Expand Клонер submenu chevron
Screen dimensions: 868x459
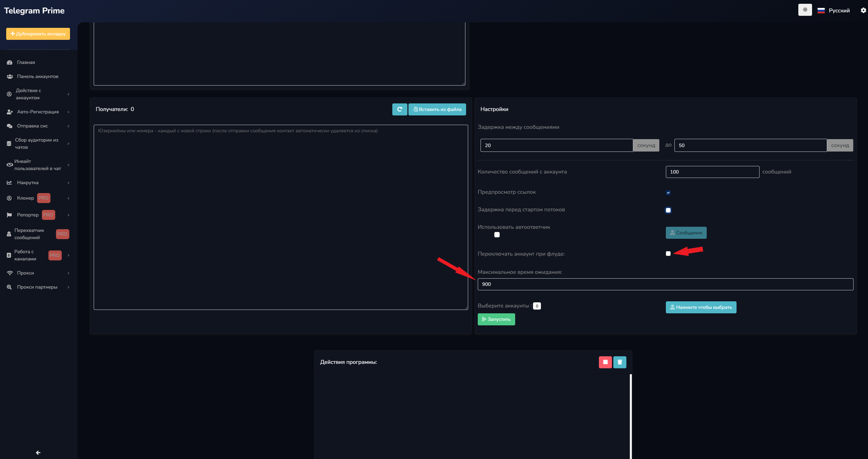point(68,198)
